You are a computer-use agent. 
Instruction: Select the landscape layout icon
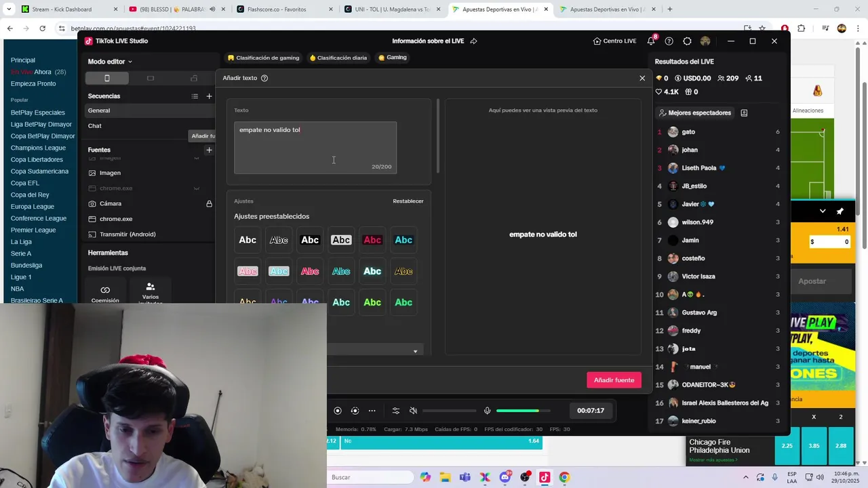[x=151, y=78]
